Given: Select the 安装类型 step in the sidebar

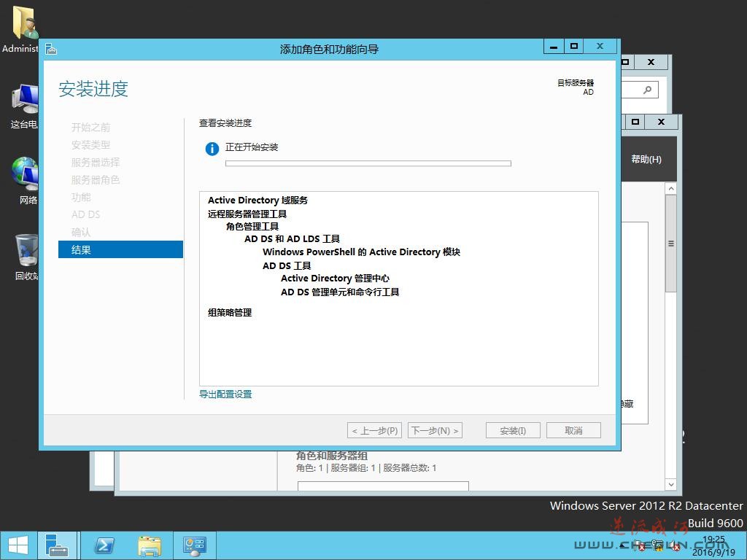Looking at the screenshot, I should click(90, 145).
